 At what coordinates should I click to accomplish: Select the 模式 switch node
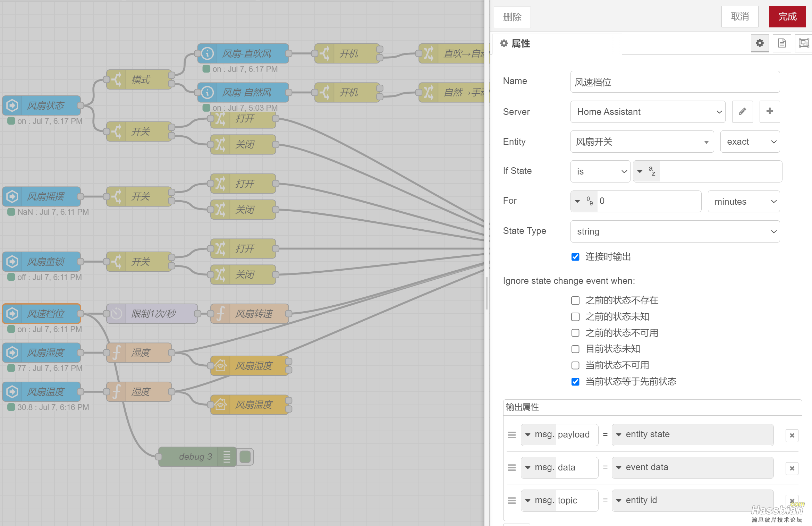click(139, 79)
